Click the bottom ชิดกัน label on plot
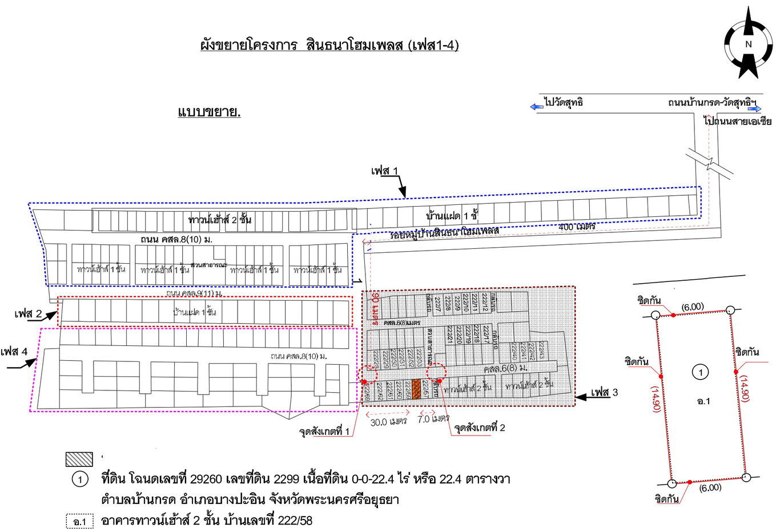The image size is (776, 532). (x=666, y=499)
